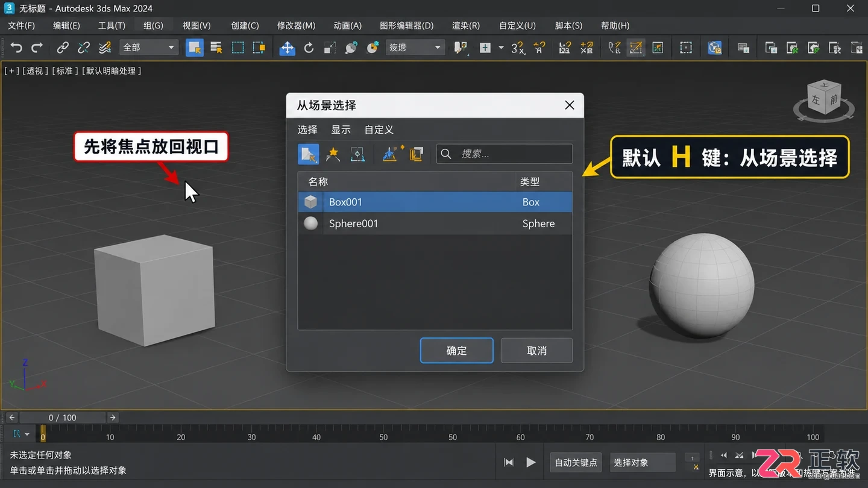Select the Box001 row in the list

click(x=435, y=202)
